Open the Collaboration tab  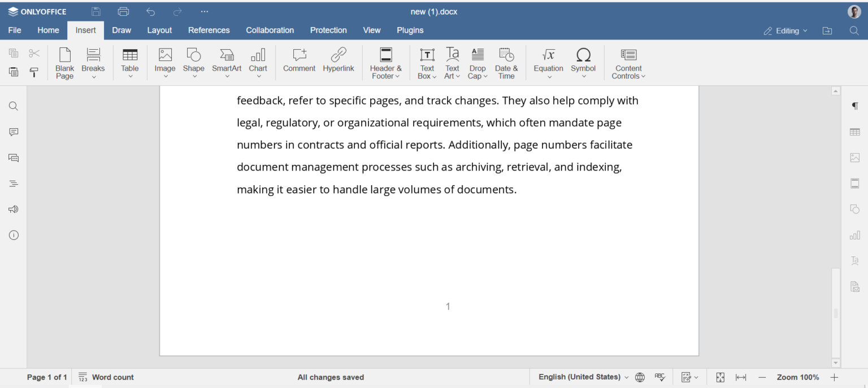[x=270, y=30]
